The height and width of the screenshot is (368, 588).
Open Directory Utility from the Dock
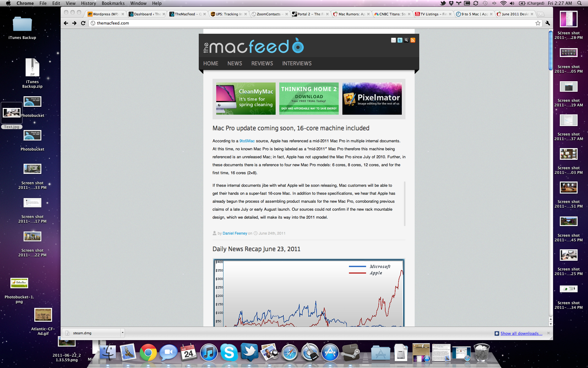310,353
